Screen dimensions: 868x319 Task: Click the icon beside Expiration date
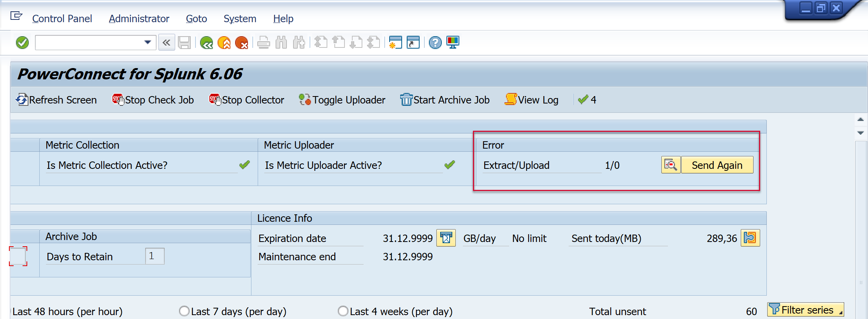pos(446,238)
